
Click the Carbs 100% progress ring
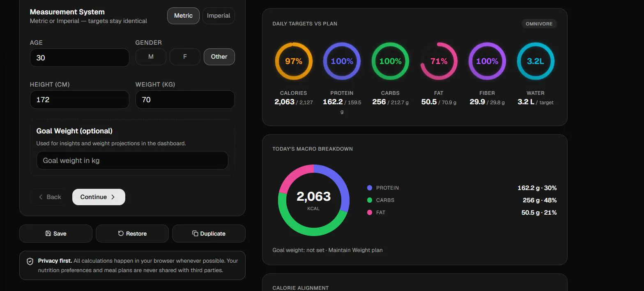(x=390, y=61)
